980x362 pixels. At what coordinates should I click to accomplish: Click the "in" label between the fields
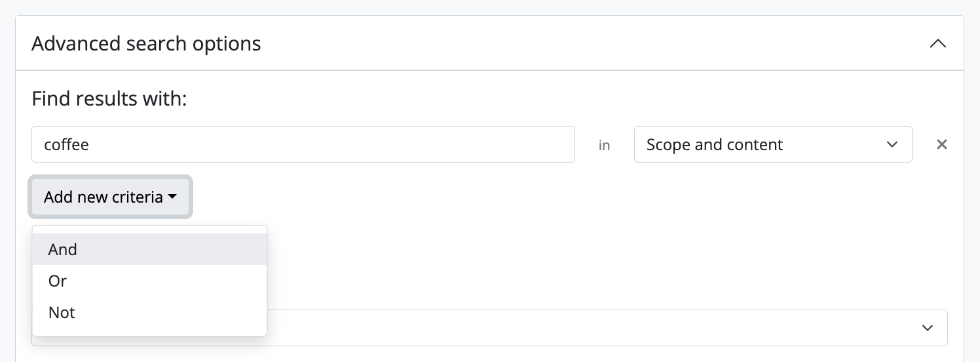click(x=604, y=146)
